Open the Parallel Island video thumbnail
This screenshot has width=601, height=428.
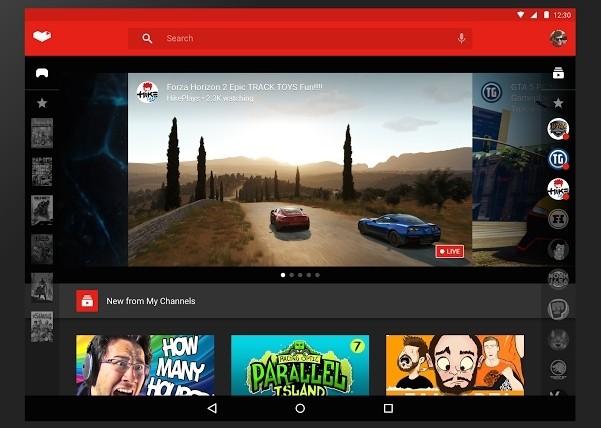[x=300, y=365]
